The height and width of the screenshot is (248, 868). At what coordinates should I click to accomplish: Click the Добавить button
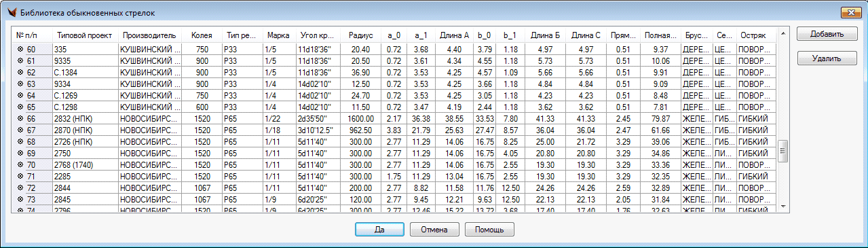coord(827,35)
